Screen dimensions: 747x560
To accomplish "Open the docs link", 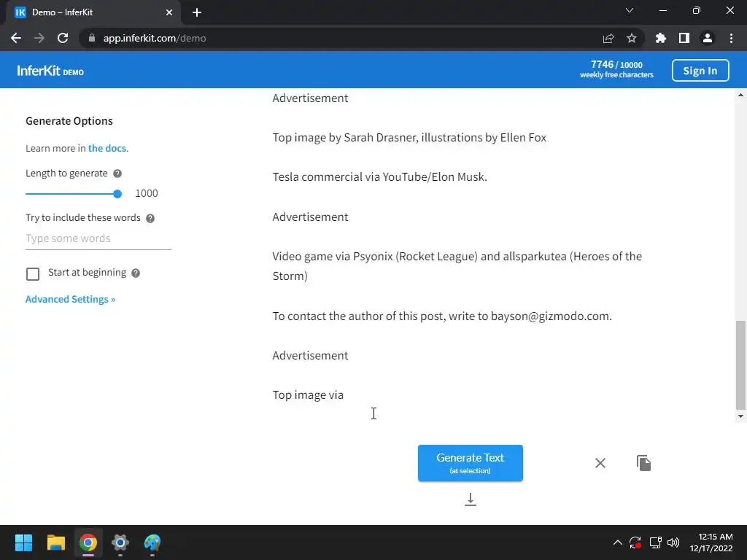I will click(107, 148).
